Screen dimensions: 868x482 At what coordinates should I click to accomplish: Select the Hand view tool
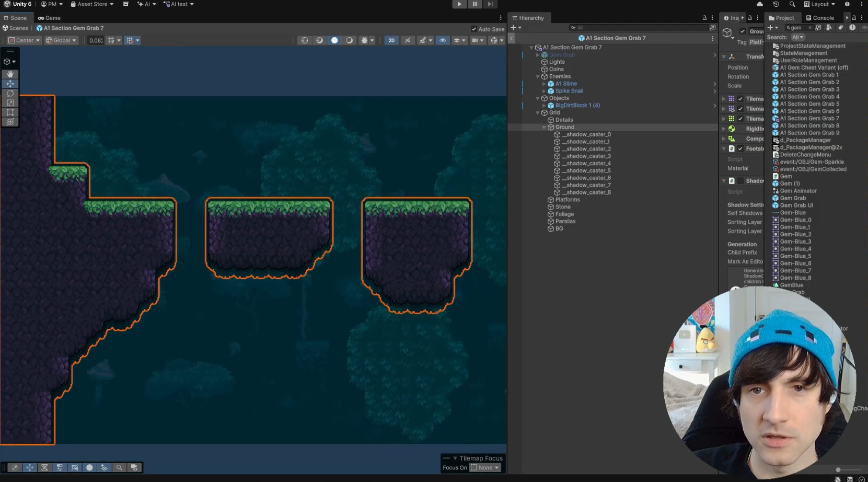pos(10,74)
